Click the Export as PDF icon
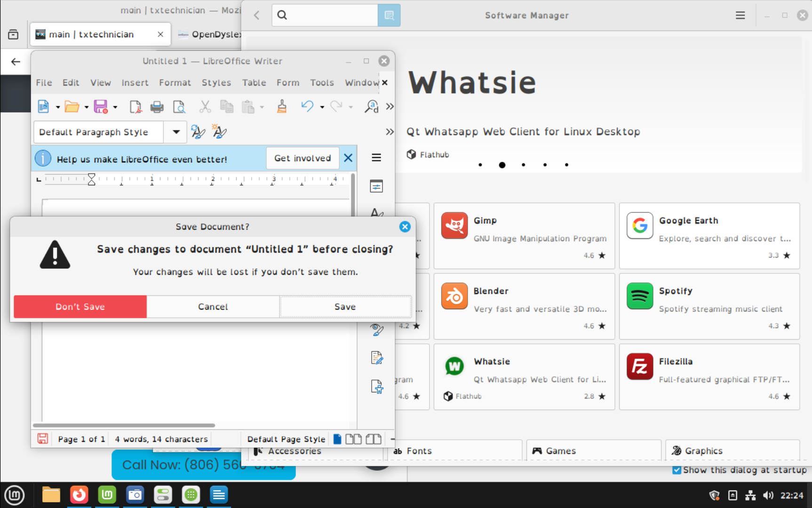The height and width of the screenshot is (508, 812). tap(135, 107)
